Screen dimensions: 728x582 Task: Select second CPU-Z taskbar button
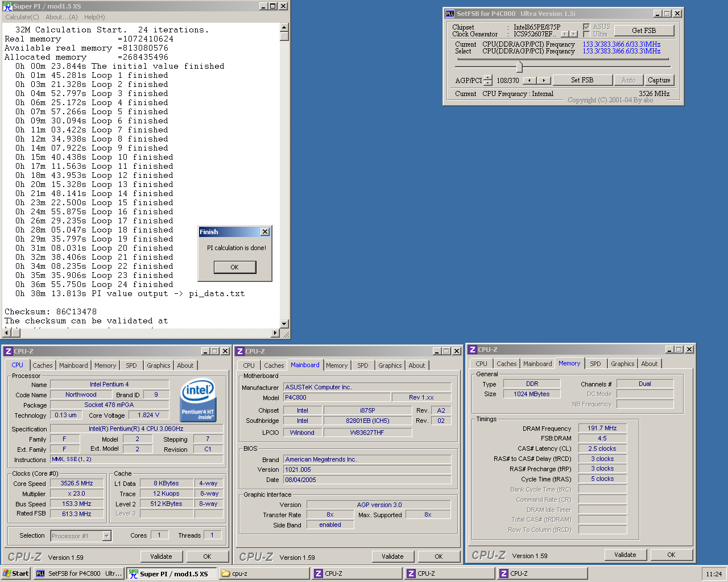449,573
